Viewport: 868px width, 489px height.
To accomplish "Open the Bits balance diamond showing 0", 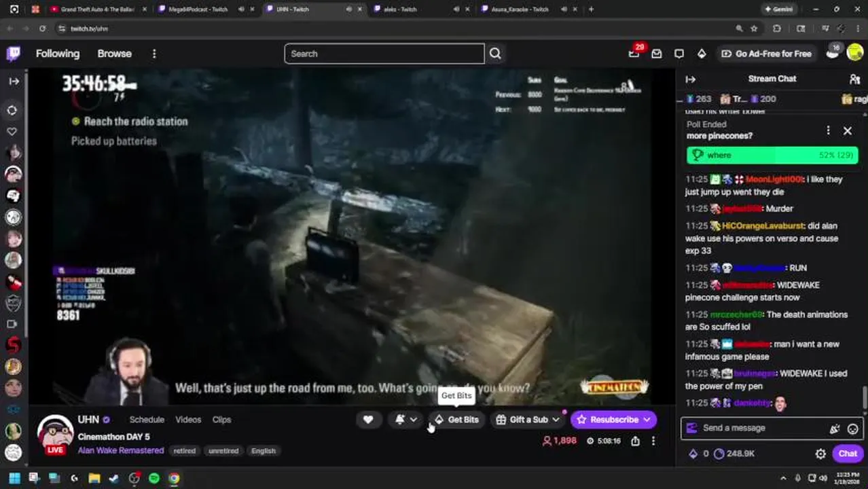I will (x=699, y=454).
